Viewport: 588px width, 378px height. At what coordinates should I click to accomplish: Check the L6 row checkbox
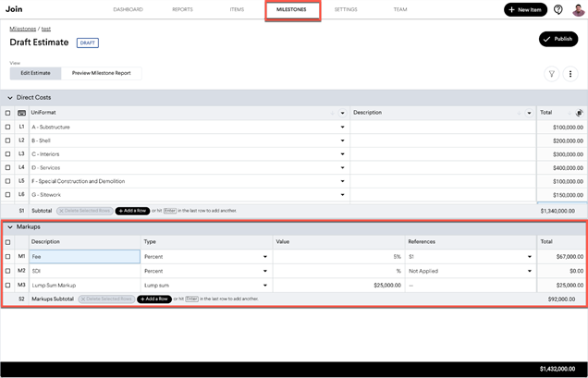(8, 195)
